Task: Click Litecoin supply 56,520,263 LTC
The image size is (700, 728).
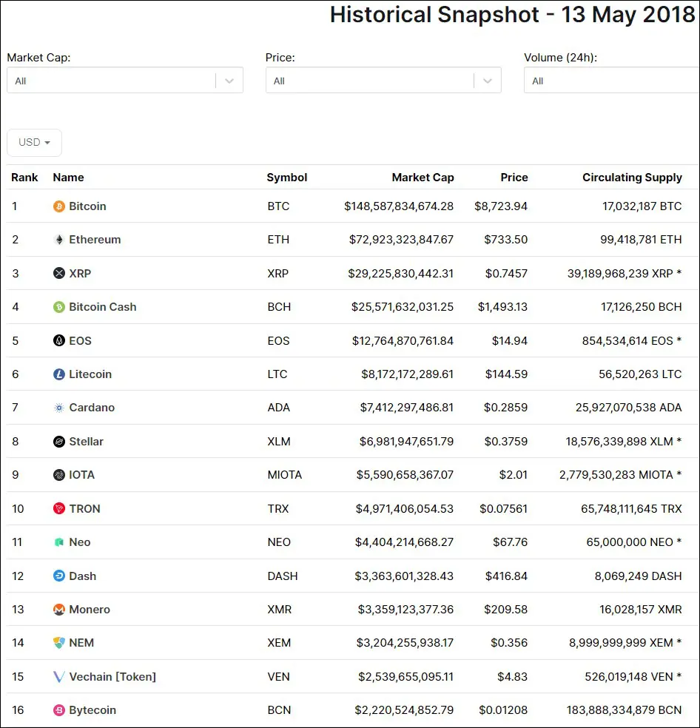Action: [640, 374]
